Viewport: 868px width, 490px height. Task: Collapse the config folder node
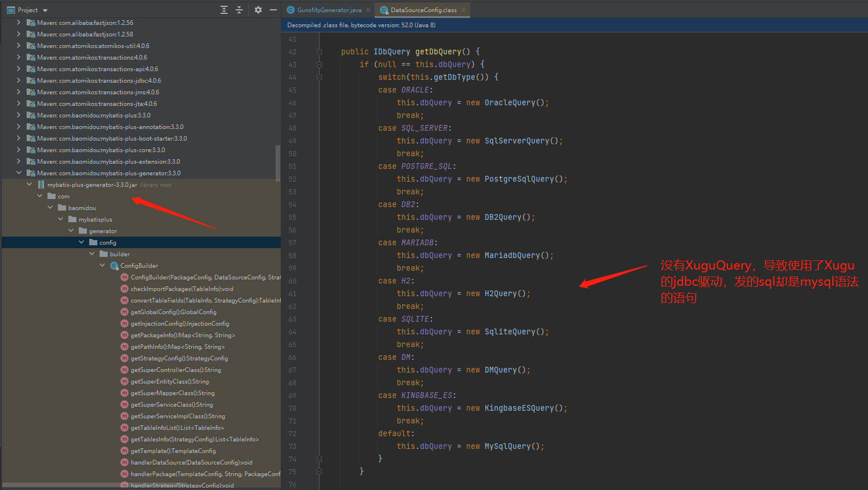[82, 242]
